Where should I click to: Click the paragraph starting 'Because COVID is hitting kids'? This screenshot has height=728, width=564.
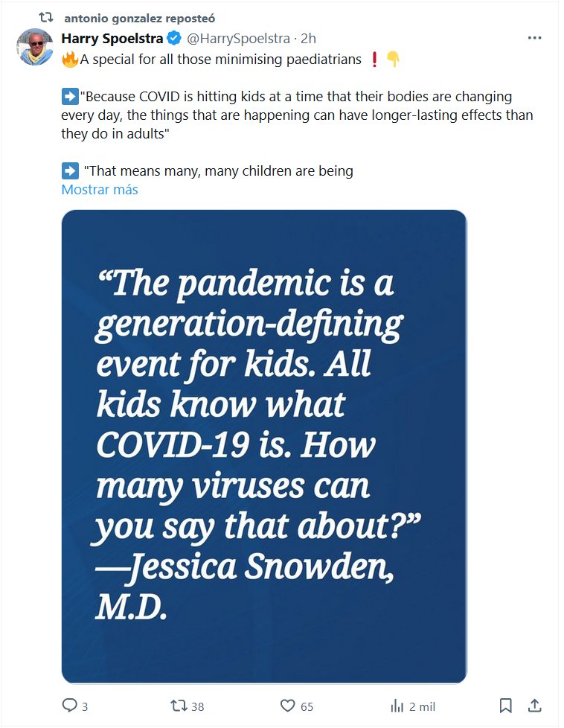tap(298, 115)
